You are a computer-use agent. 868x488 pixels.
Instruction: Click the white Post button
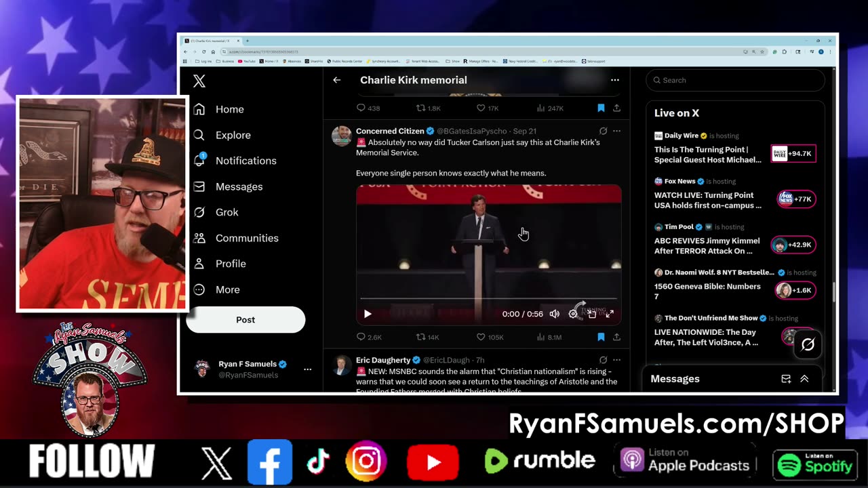tap(245, 319)
